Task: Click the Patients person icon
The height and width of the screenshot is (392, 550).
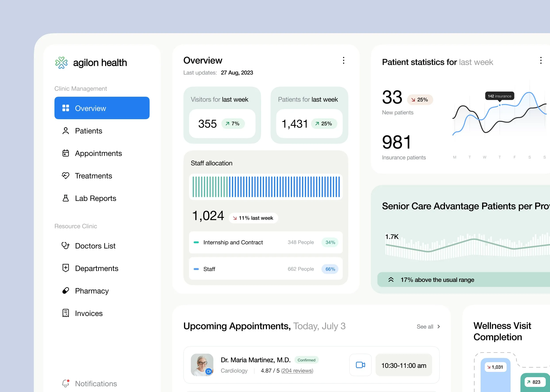Action: tap(66, 131)
